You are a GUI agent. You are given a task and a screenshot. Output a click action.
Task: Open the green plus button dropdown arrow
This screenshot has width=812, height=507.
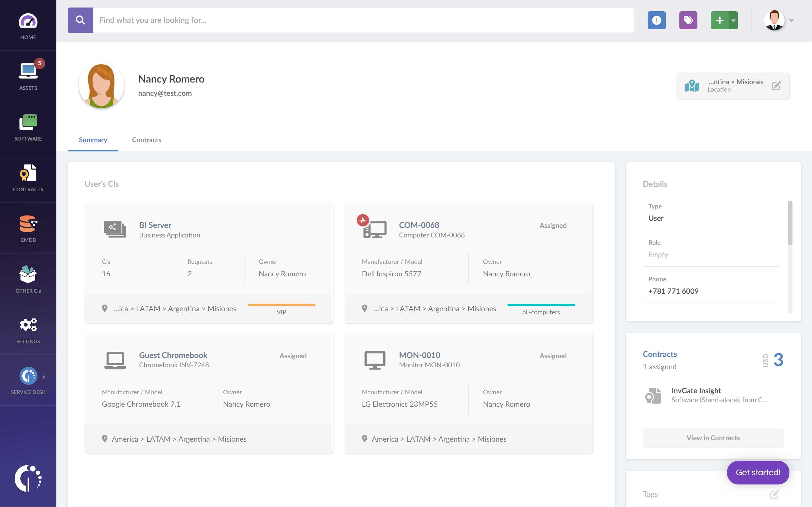pos(734,20)
